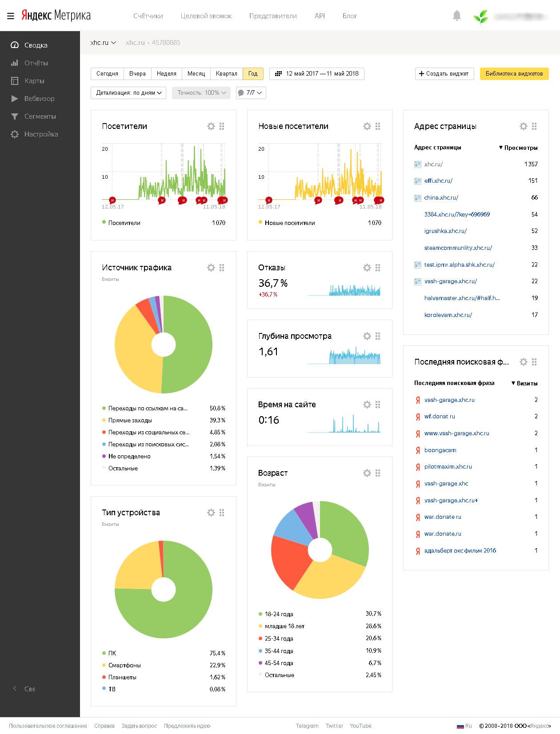The width and height of the screenshot is (560, 734).
Task: Open the xhc.ru counter dropdown
Action: click(x=103, y=43)
